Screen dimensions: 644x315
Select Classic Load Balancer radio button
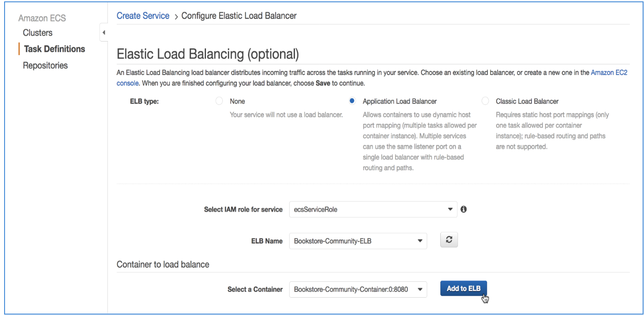[x=486, y=101]
